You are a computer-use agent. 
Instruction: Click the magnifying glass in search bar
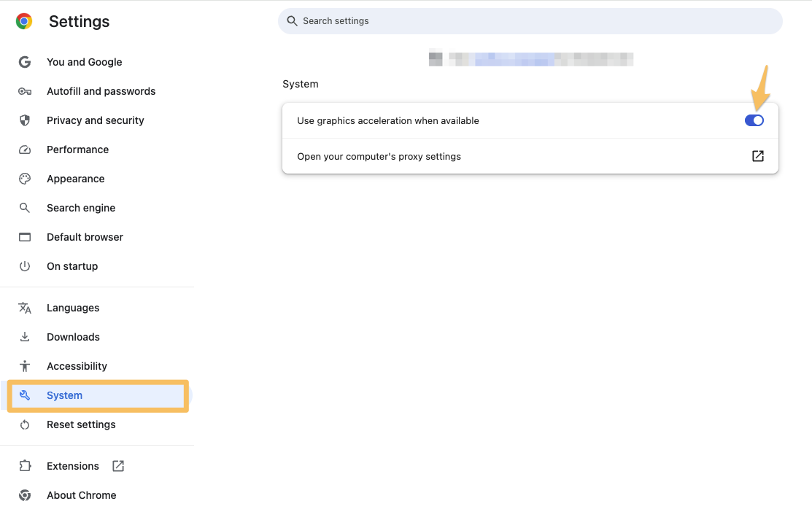point(293,20)
